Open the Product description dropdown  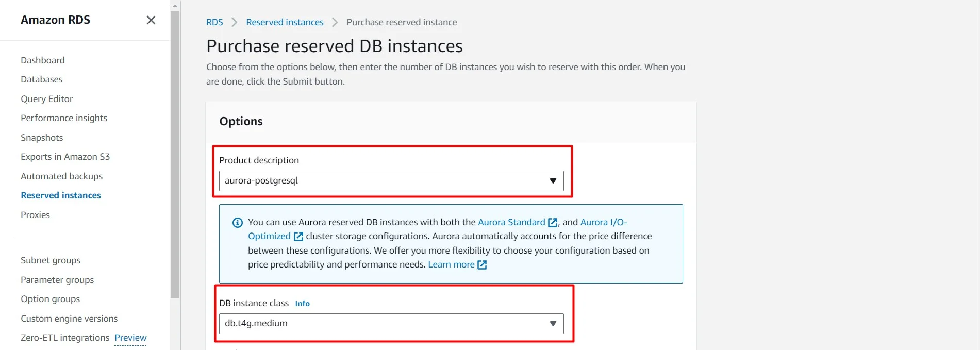click(x=391, y=181)
